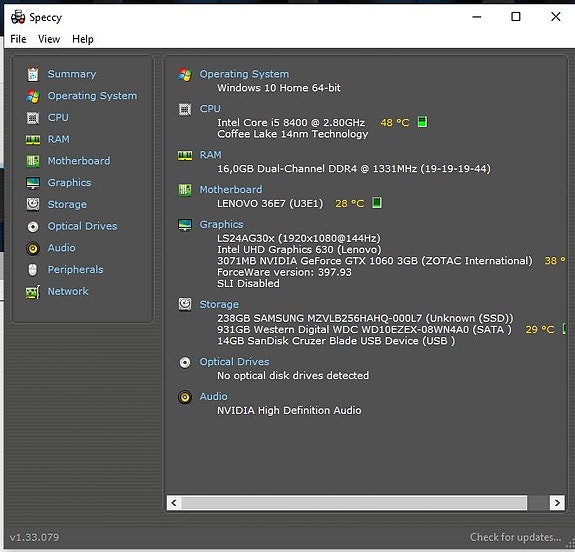The image size is (575, 552).
Task: Select Motherboard in the sidebar list
Action: pyautogui.click(x=79, y=161)
